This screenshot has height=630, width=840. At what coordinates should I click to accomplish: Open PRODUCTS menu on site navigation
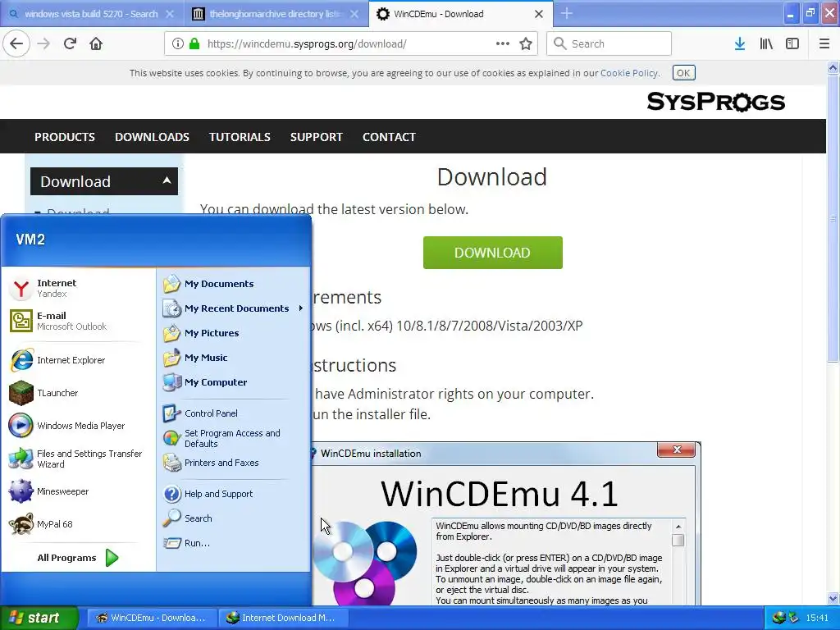[65, 137]
